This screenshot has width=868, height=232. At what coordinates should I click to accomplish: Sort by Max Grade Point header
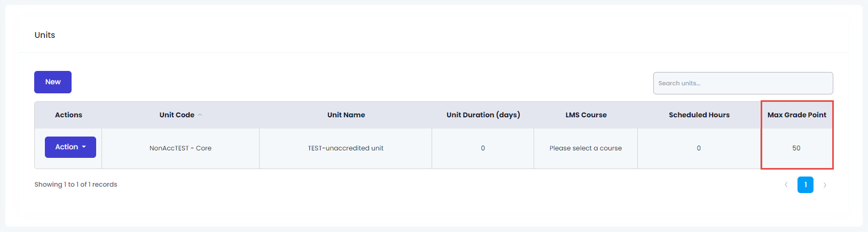click(x=797, y=115)
